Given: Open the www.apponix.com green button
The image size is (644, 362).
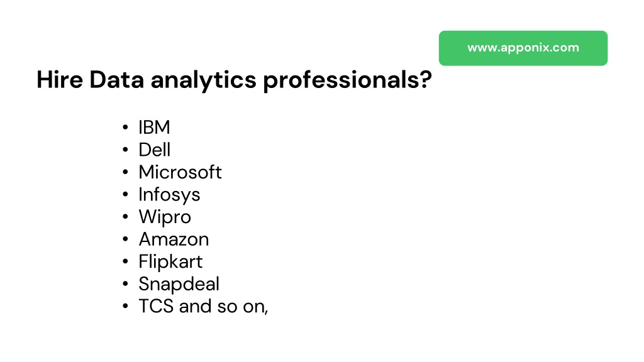Looking at the screenshot, I should coord(523,48).
